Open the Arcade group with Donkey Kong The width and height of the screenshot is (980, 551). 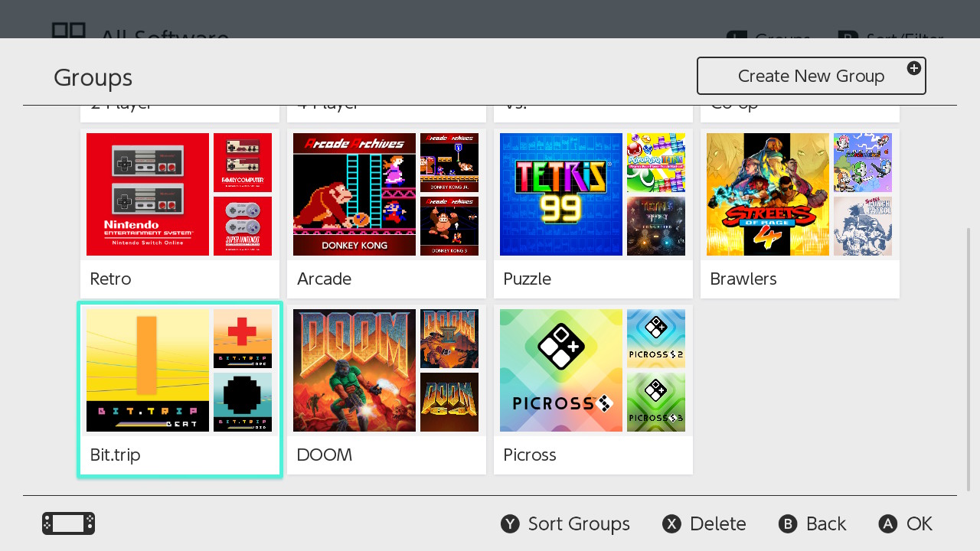click(x=387, y=214)
